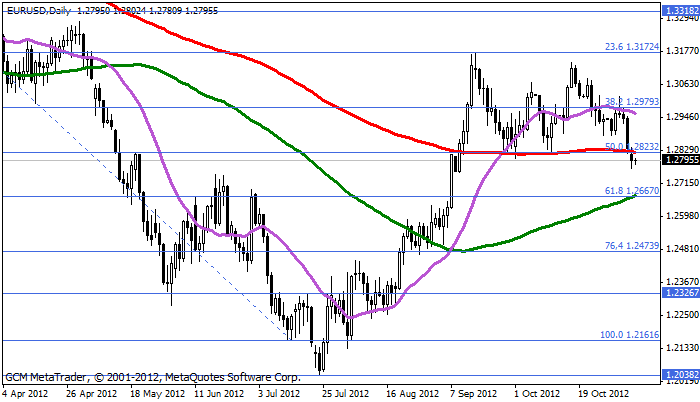Image resolution: width=700 pixels, height=402 pixels.
Task: Click the EURUSD,Daily chart title text
Action: click(x=39, y=11)
